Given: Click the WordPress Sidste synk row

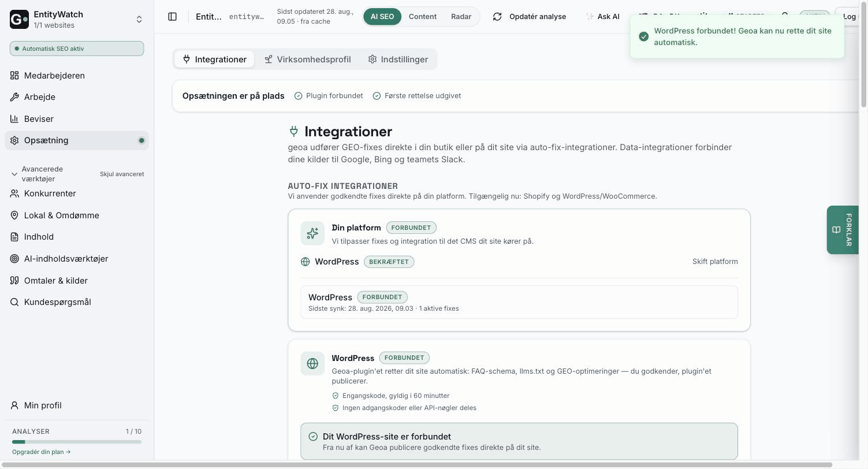Looking at the screenshot, I should pos(519,302).
